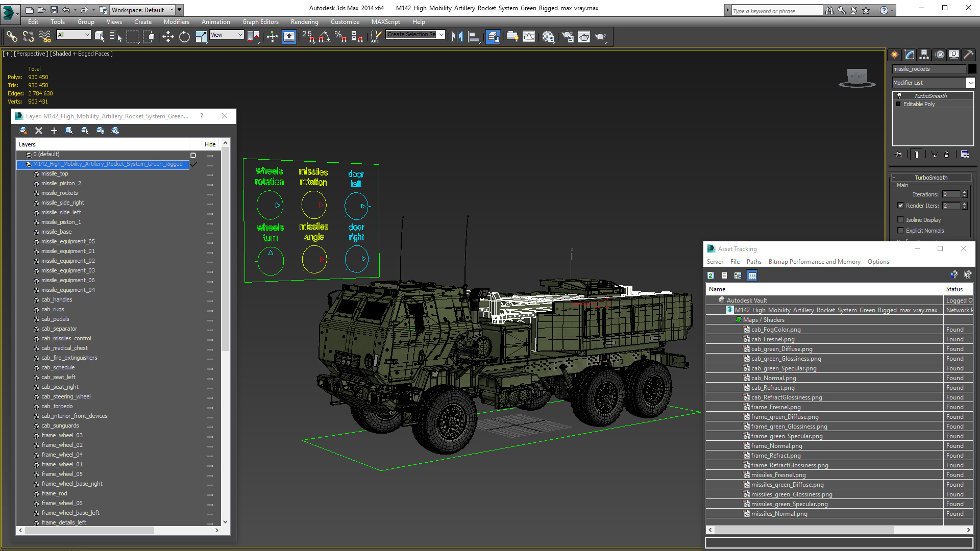
Task: Click Create New Layer plus icon
Action: [x=54, y=131]
